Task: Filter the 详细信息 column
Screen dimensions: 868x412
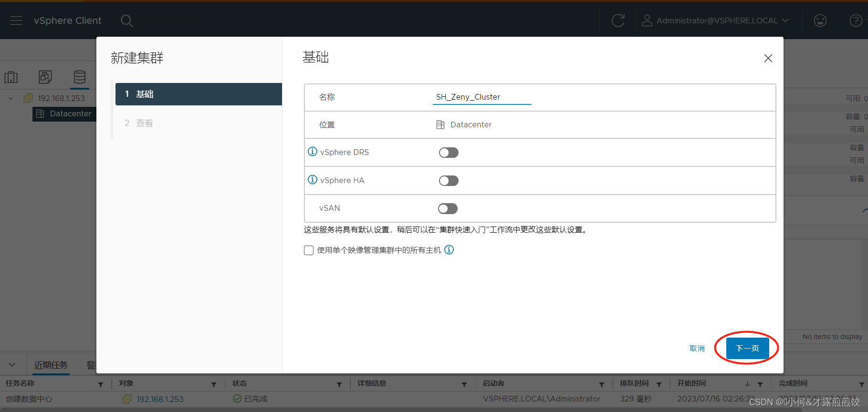Action: pyautogui.click(x=464, y=384)
